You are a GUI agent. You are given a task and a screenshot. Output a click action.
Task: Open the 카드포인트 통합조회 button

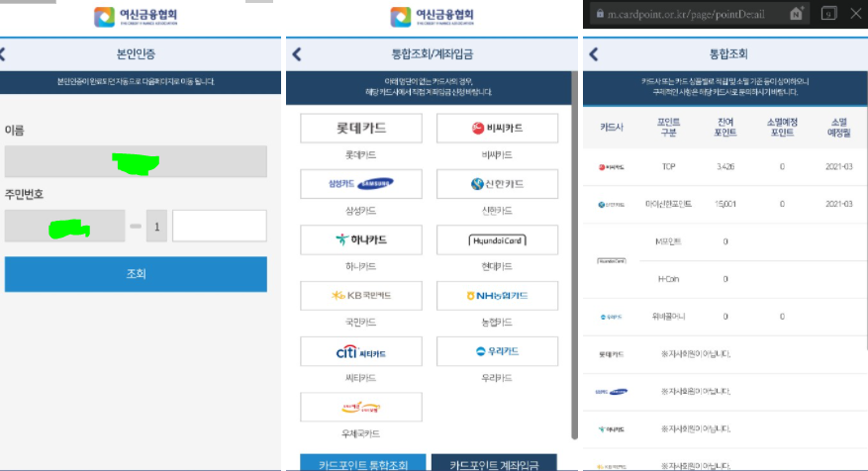363,463
